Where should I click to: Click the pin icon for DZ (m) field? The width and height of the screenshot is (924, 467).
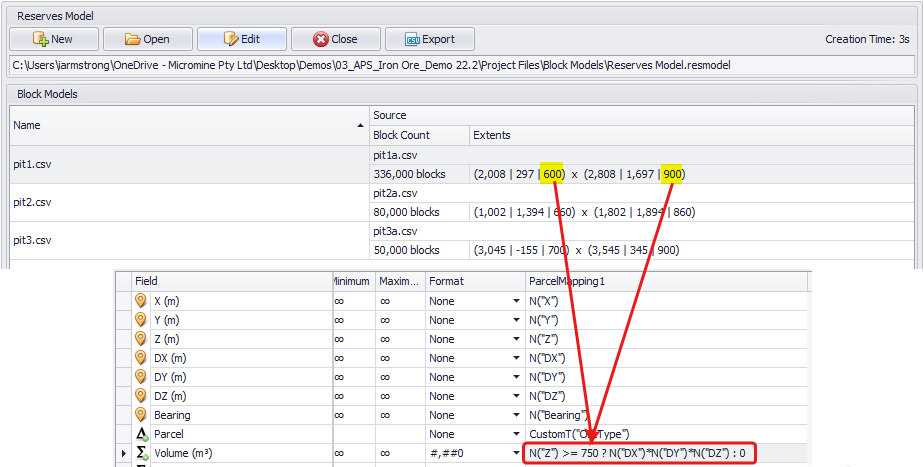pos(140,396)
